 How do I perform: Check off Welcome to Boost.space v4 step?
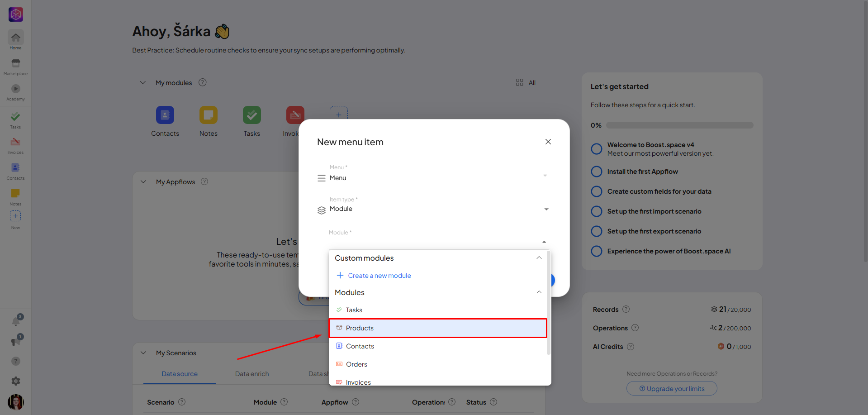point(597,149)
